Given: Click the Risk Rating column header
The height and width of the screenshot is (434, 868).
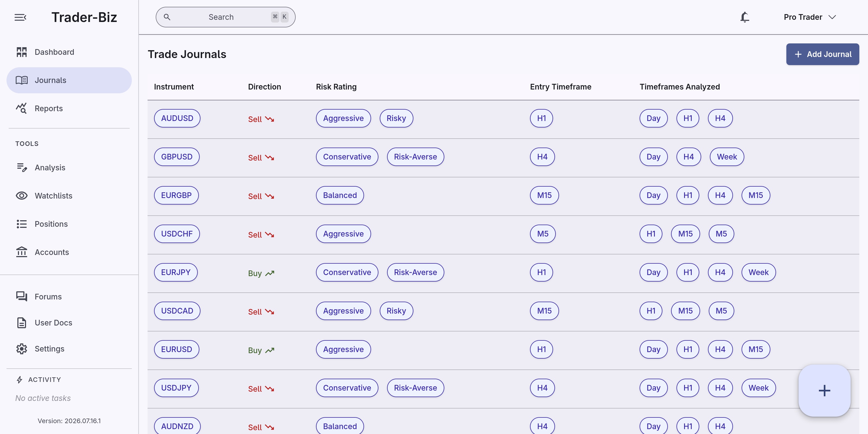Looking at the screenshot, I should click(336, 87).
